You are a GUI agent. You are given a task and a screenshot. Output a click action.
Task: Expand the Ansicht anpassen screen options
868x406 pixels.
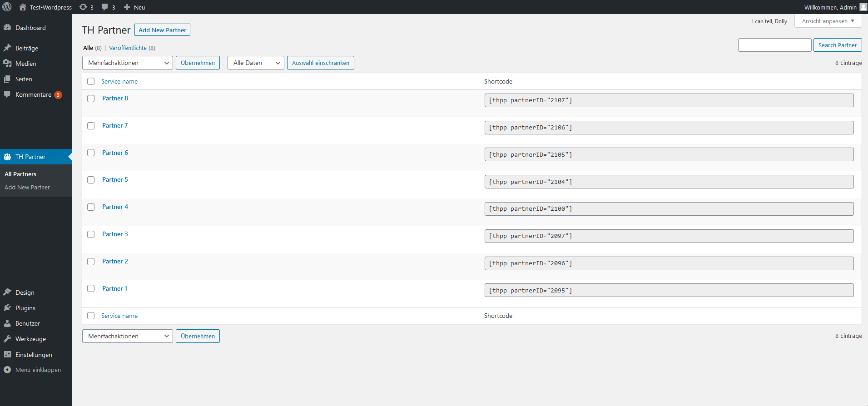pos(828,21)
